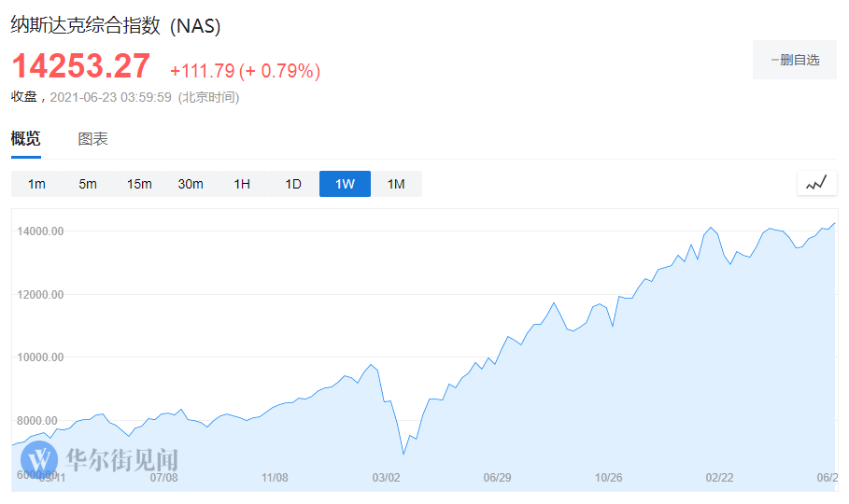Click the 02/22 date axis label
This screenshot has height=504, width=849.
tap(719, 478)
